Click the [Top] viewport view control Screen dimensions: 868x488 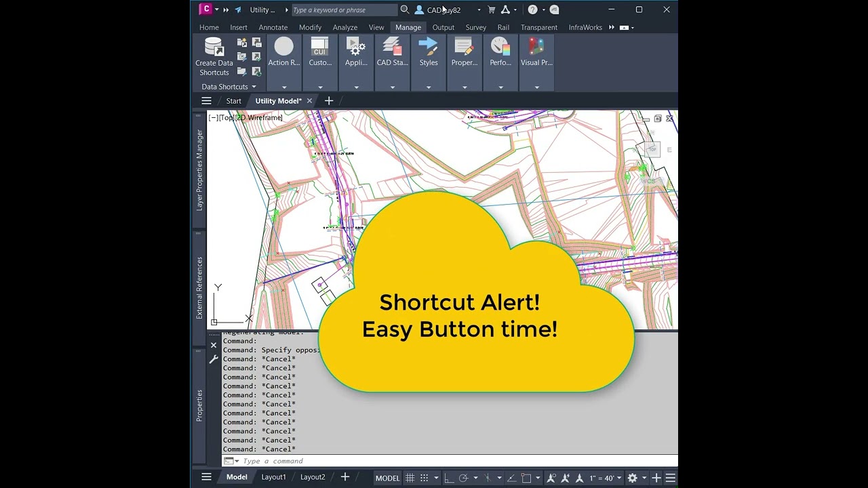point(226,118)
